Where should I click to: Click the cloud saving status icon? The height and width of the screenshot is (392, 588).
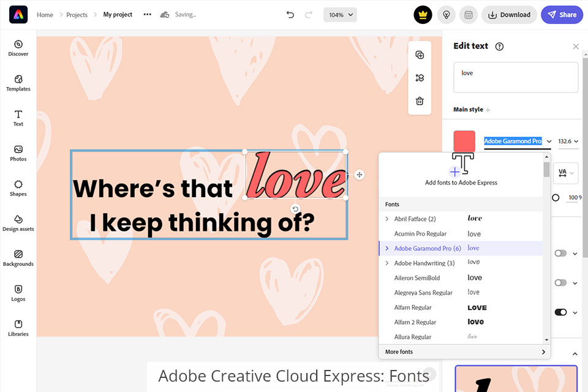point(165,15)
